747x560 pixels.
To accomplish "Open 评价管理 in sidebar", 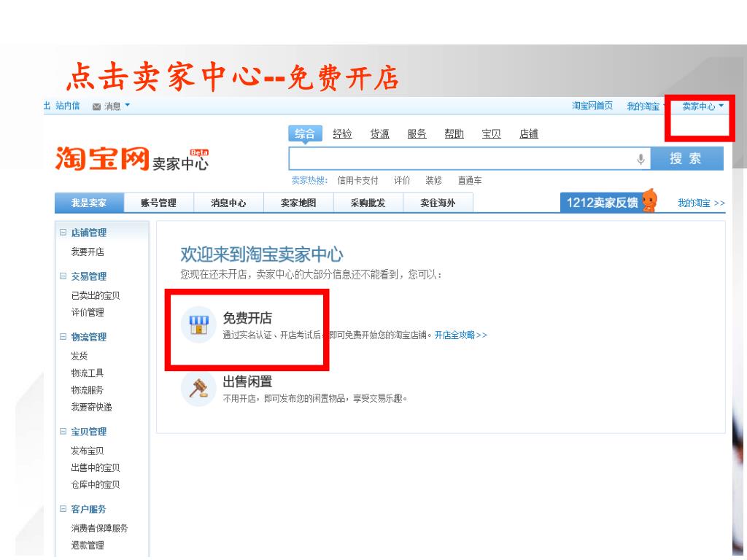I will coord(88,312).
